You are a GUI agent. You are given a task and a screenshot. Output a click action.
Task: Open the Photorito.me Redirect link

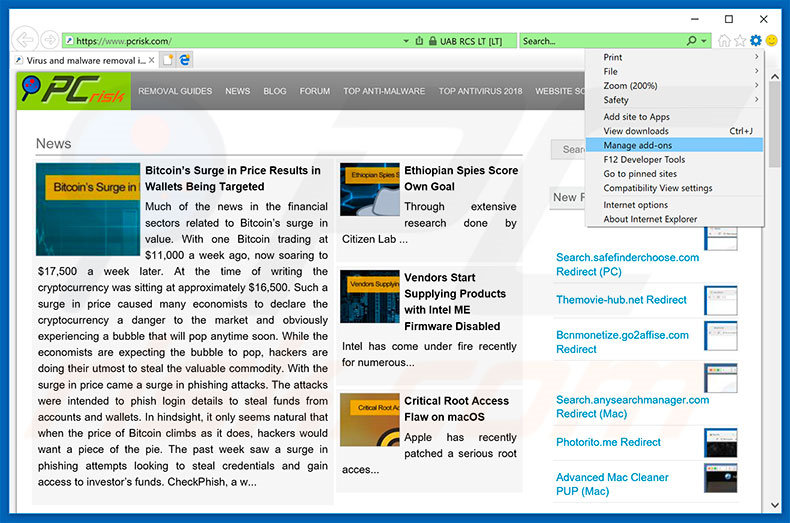(x=608, y=442)
